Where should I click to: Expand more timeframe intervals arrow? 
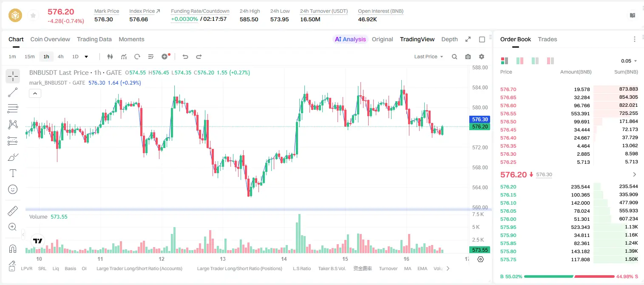click(87, 57)
